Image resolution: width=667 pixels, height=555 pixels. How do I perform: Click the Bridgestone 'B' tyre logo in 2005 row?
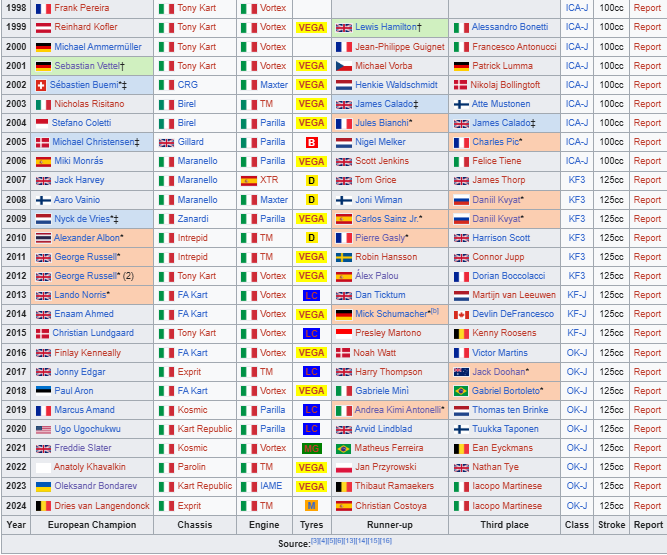point(311,142)
